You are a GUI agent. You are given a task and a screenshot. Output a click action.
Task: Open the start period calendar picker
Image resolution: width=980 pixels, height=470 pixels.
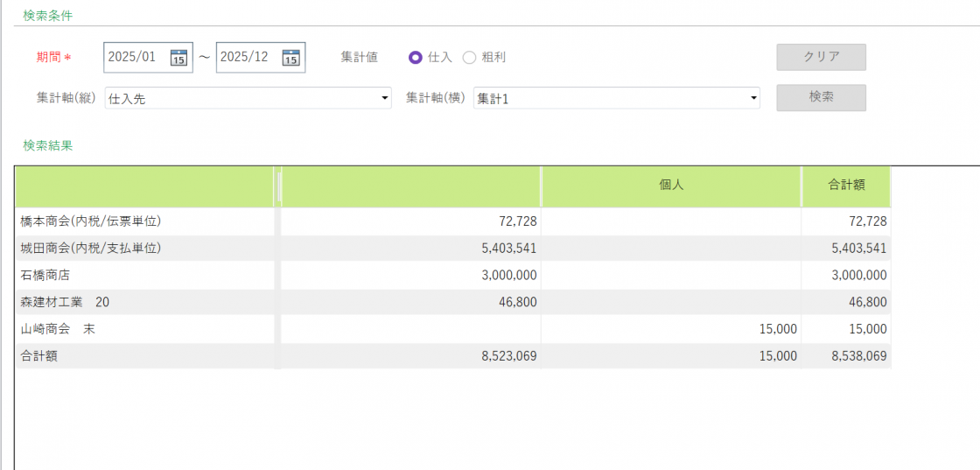click(178, 58)
